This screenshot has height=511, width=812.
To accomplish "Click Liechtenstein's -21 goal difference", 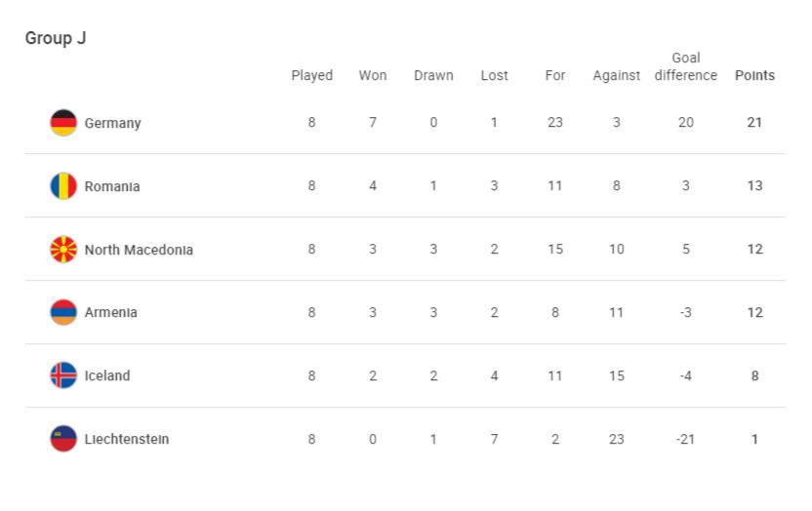I will point(686,439).
